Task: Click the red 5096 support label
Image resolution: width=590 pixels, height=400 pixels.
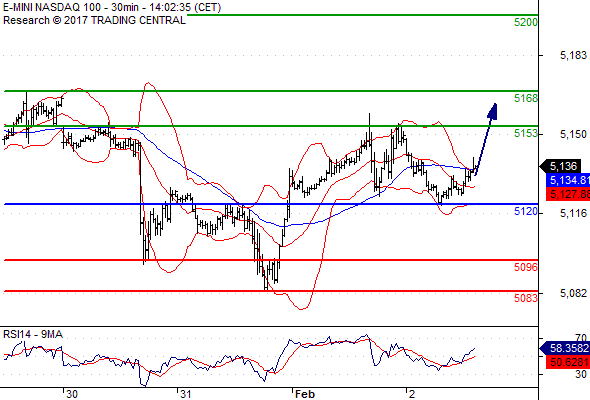Action: [526, 267]
